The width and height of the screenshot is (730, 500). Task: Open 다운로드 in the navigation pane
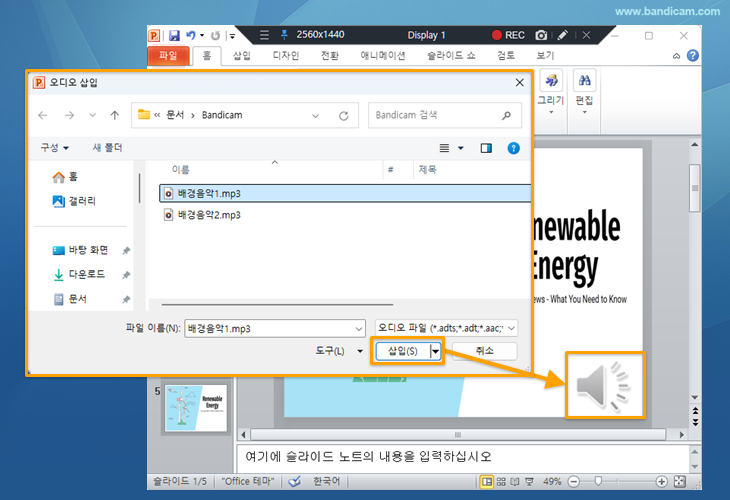point(78,274)
